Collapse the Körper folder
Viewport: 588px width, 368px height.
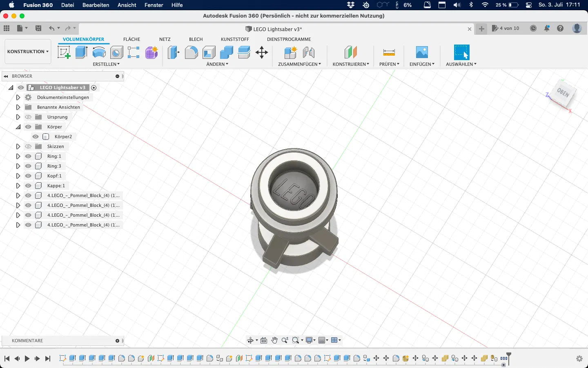pyautogui.click(x=18, y=127)
